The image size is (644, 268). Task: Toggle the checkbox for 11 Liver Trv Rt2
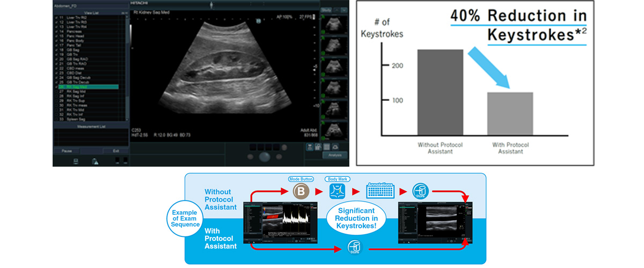tap(56, 18)
